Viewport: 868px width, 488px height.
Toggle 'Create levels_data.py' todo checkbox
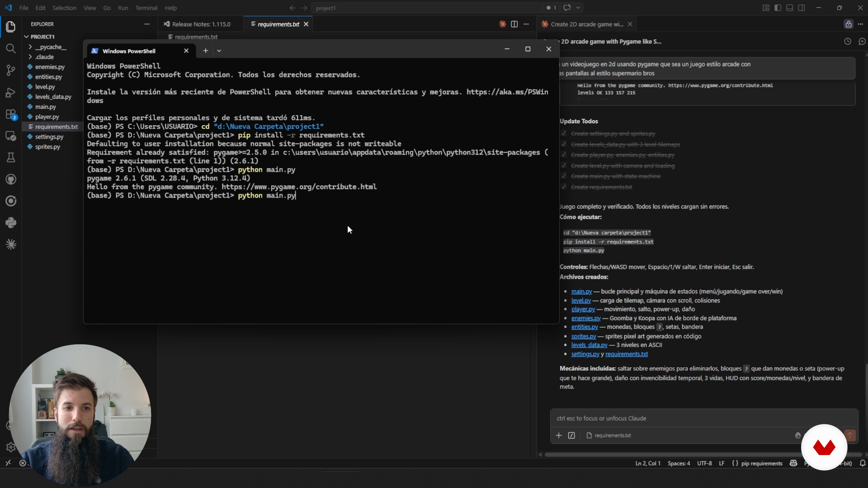tap(564, 145)
